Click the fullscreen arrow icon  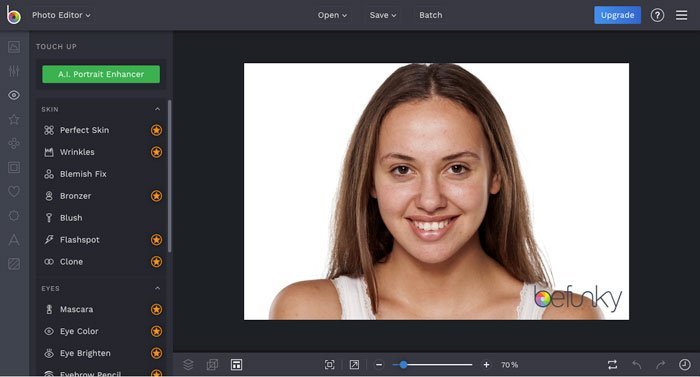(x=354, y=365)
